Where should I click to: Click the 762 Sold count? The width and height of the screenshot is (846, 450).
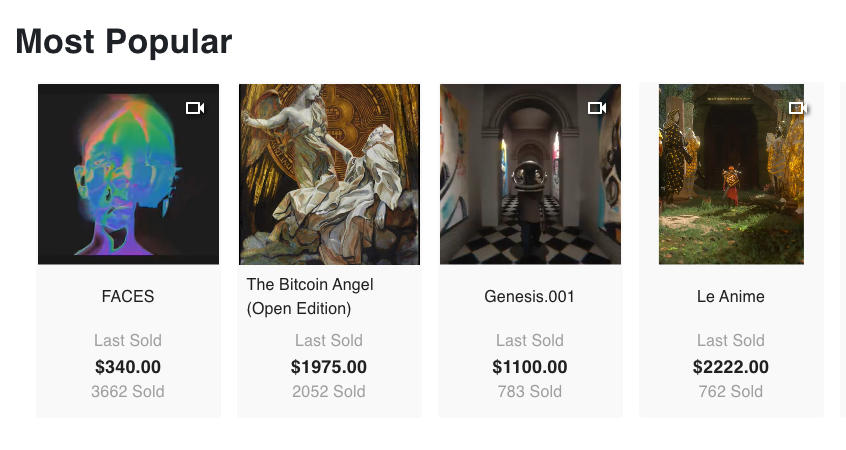pos(731,391)
